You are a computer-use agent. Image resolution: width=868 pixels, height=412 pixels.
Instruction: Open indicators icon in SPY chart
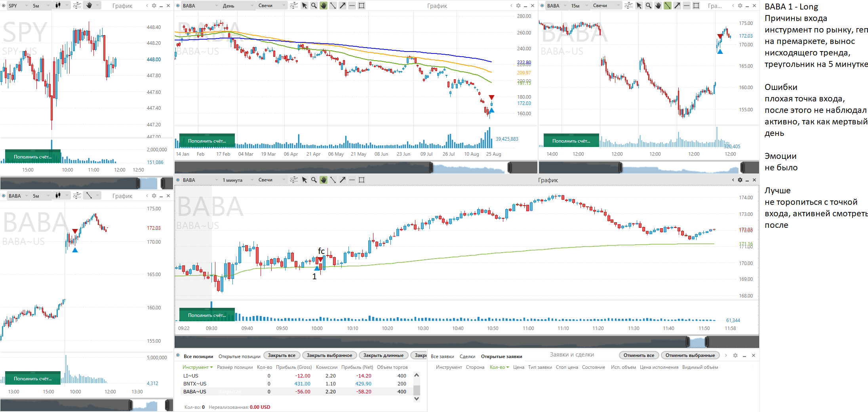(77, 6)
